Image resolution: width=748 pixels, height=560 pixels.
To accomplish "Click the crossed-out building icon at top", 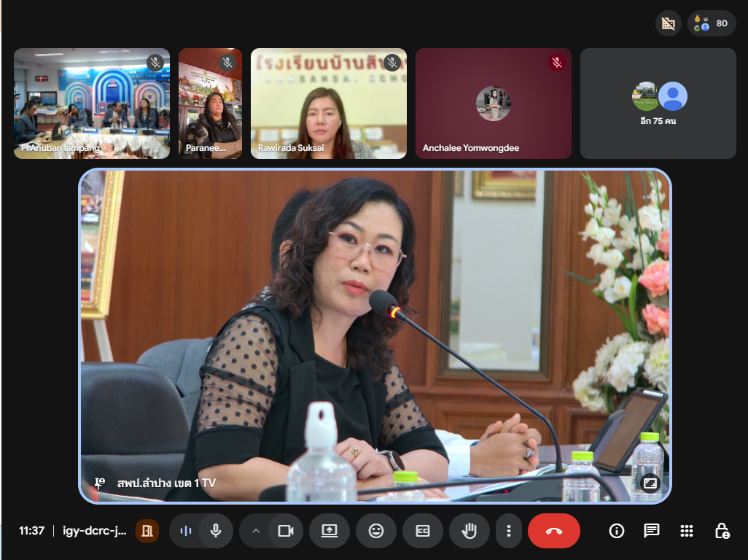I will click(x=668, y=23).
